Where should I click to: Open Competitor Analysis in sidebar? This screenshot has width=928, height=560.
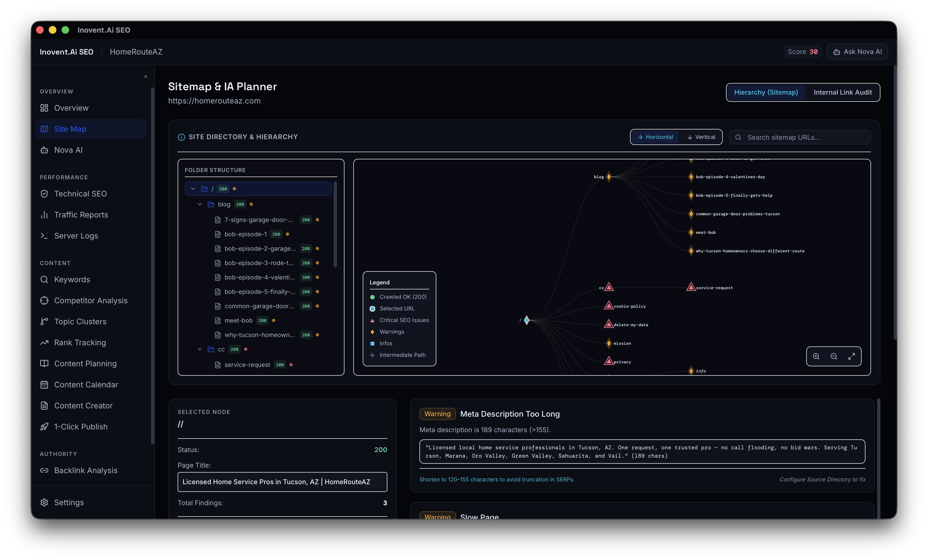pos(90,300)
